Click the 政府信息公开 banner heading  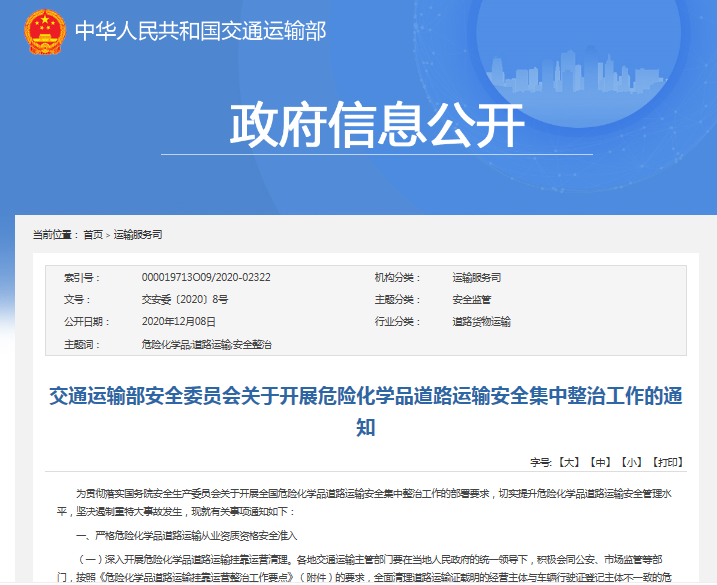tap(377, 126)
